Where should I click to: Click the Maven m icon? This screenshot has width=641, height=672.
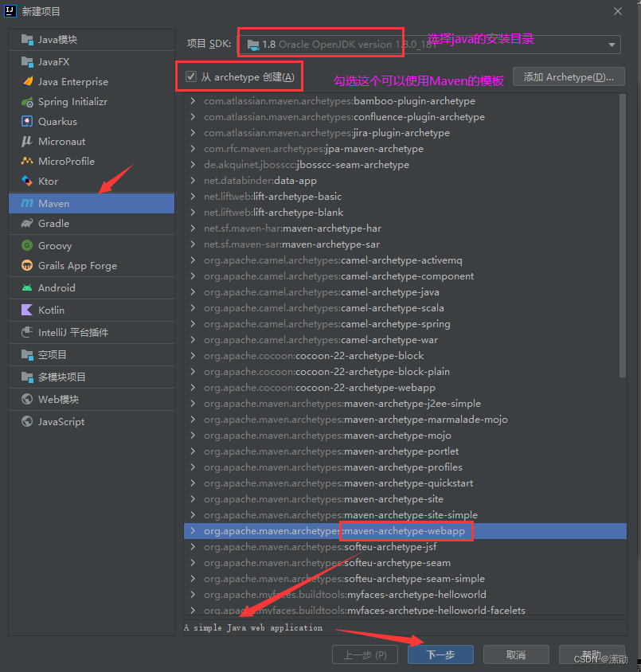tap(27, 203)
